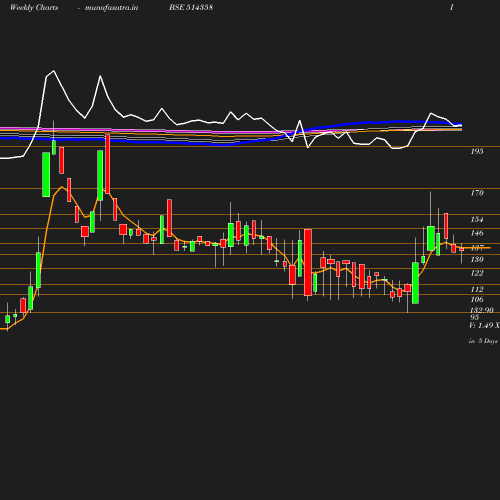Image resolution: width=500 pixels, height=500 pixels.
Task: Click the 130 price axis label
Action: 477,259
